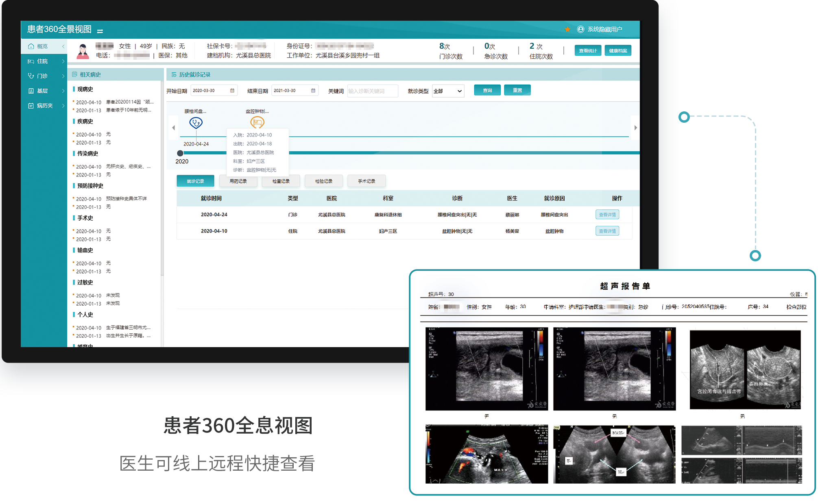Click the 查询 search button
This screenshot has height=504, width=818.
(487, 90)
